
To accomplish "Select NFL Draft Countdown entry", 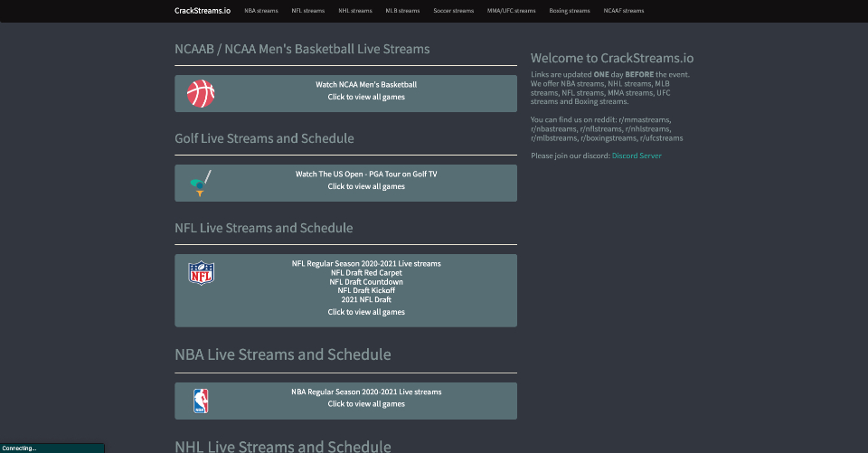I will tap(366, 282).
